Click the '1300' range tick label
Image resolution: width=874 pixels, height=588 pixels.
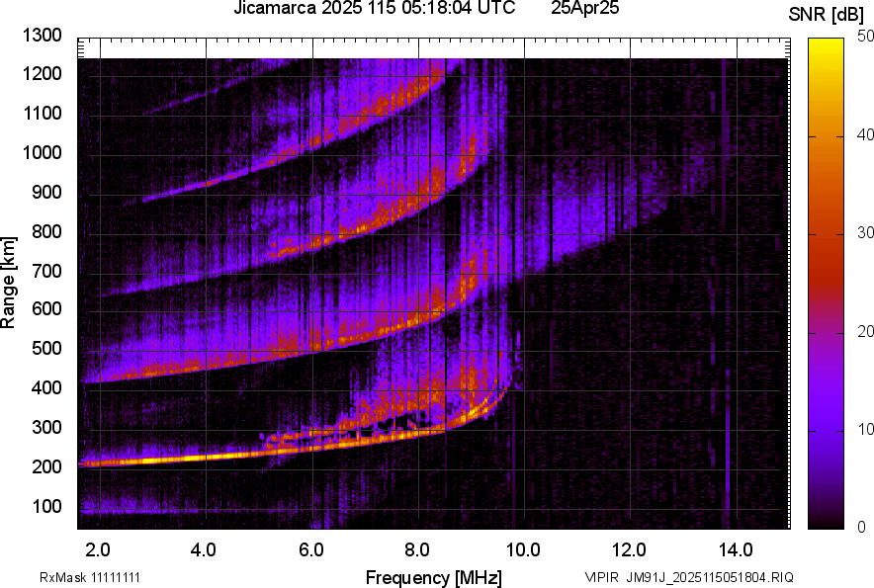[42, 36]
